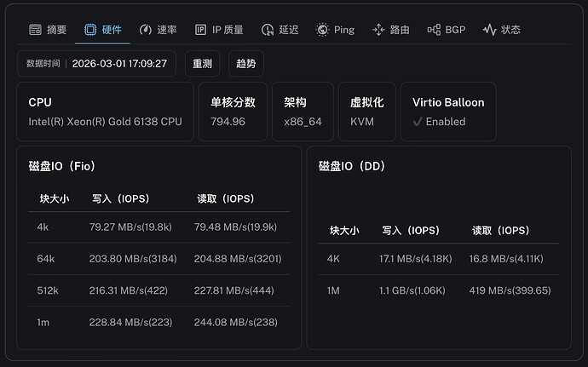This screenshot has height=367, width=588.
Task: Click the pulse wave icon beside 状态
Action: pyautogui.click(x=489, y=30)
